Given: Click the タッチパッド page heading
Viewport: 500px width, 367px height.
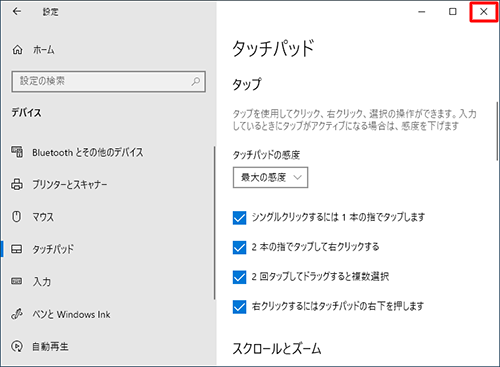Looking at the screenshot, I should point(273,49).
